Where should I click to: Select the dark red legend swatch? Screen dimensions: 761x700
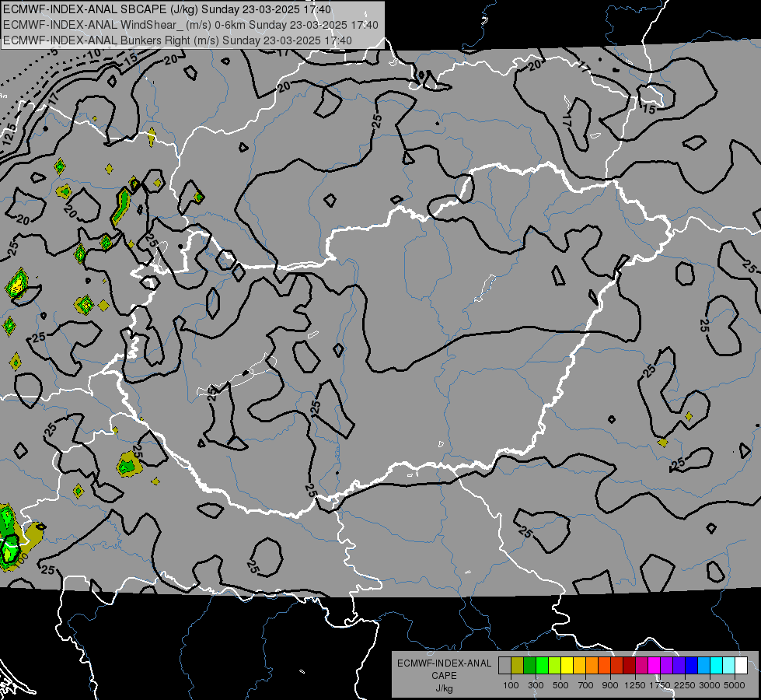(x=630, y=665)
